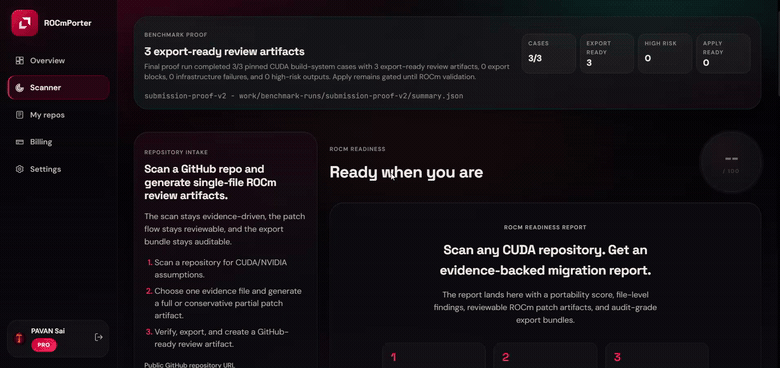
Task: Open the Overview page
Action: (x=59, y=61)
